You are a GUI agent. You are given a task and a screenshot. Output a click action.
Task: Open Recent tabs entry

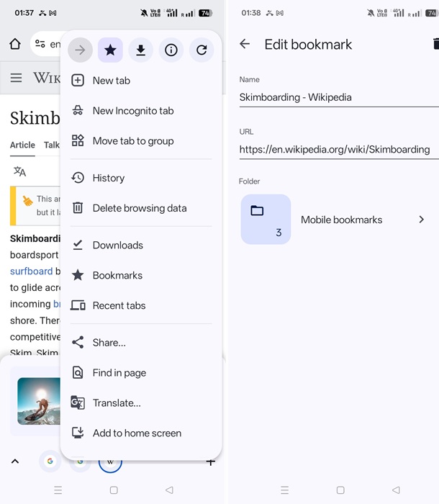tap(141, 305)
